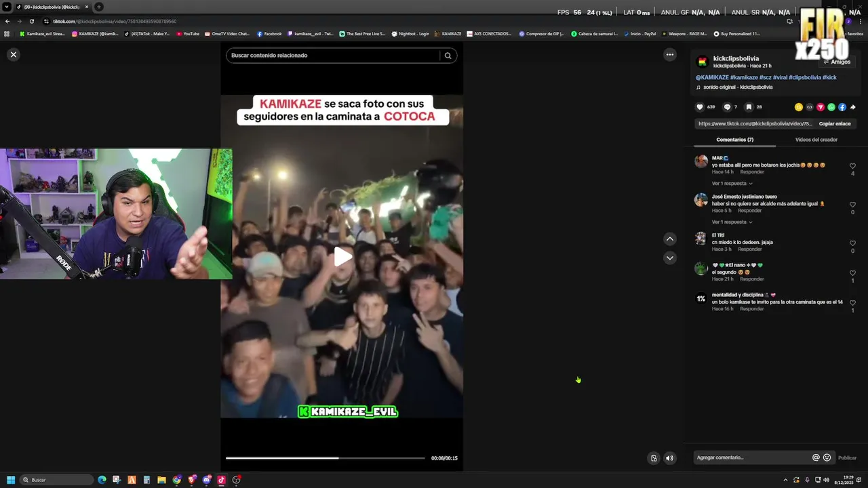Image resolution: width=868 pixels, height=488 pixels.
Task: Like 'mentalidad y disciplina' comment heart
Action: tap(852, 303)
